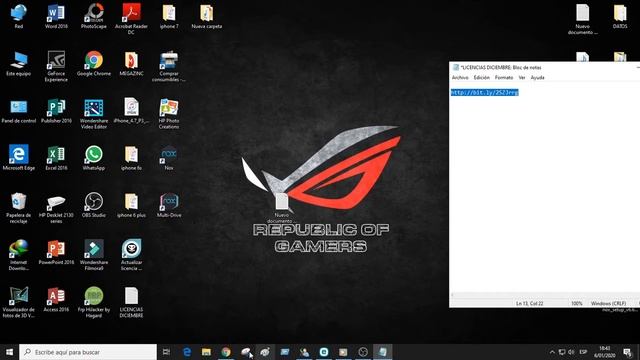Image resolution: width=640 pixels, height=360 pixels.
Task: Select the iPhone_4.7_P3 file icon
Action: (x=131, y=111)
